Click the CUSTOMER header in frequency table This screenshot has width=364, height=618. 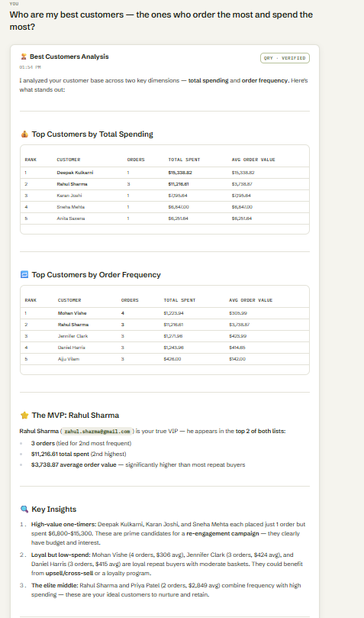coord(69,300)
